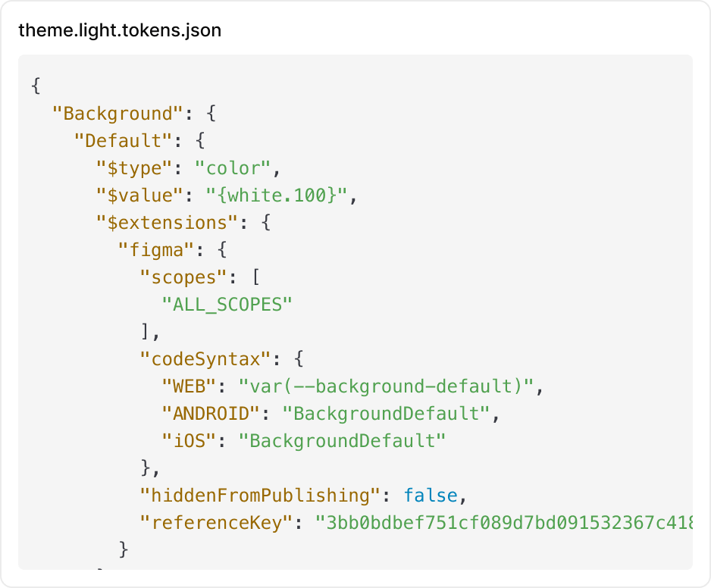
Task: Select the "scopes" array key
Action: tap(183, 277)
